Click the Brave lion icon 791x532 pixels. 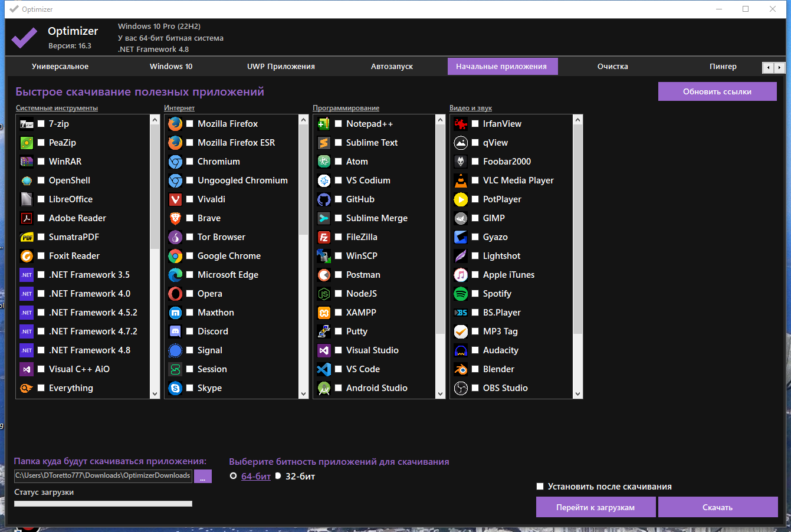click(175, 218)
